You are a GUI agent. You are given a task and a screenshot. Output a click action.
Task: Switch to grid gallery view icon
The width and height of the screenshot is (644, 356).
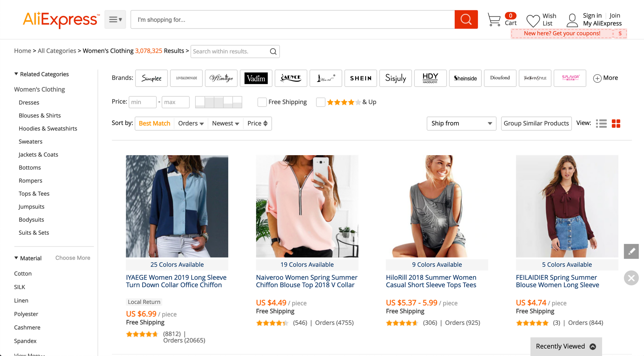click(x=616, y=124)
